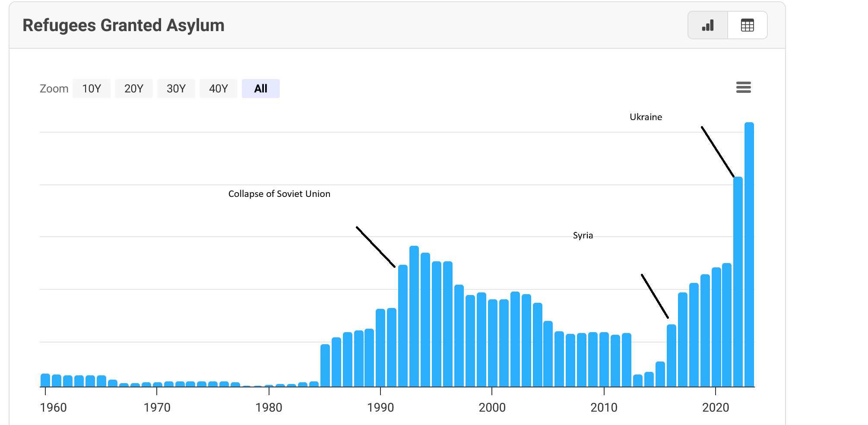Click the bar above the 2000 tick
Screen dimensions: 868x425
tap(493, 343)
